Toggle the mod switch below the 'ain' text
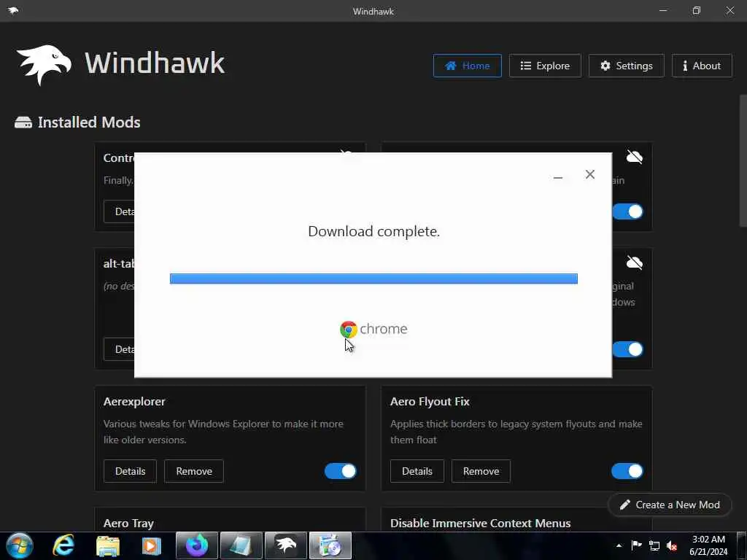This screenshot has height=560, width=747. click(x=627, y=211)
